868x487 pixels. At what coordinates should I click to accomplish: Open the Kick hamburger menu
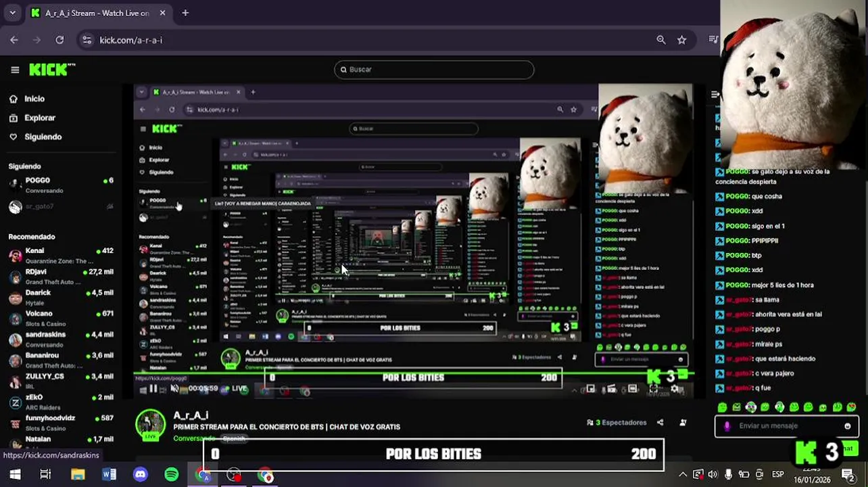click(15, 70)
